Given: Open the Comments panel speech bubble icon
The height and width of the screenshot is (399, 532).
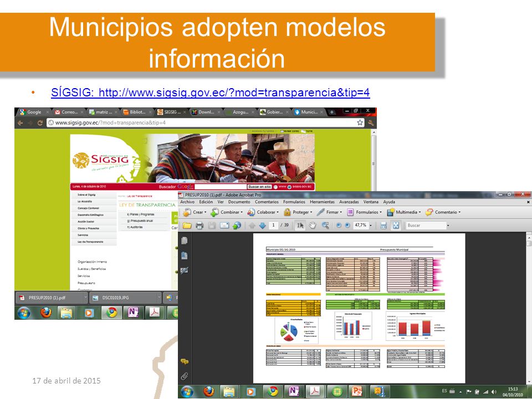Looking at the screenshot, I should (184, 362).
